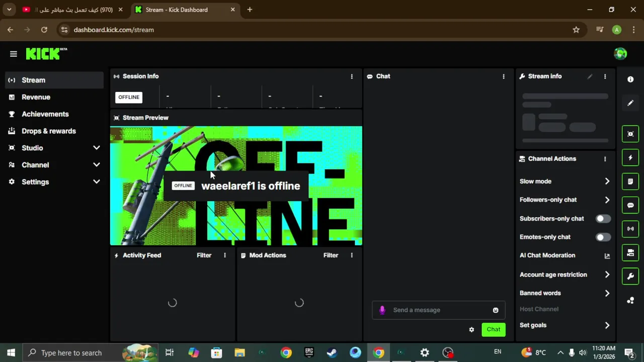Open the hamburger navigation menu
The width and height of the screenshot is (644, 362).
[x=14, y=54]
